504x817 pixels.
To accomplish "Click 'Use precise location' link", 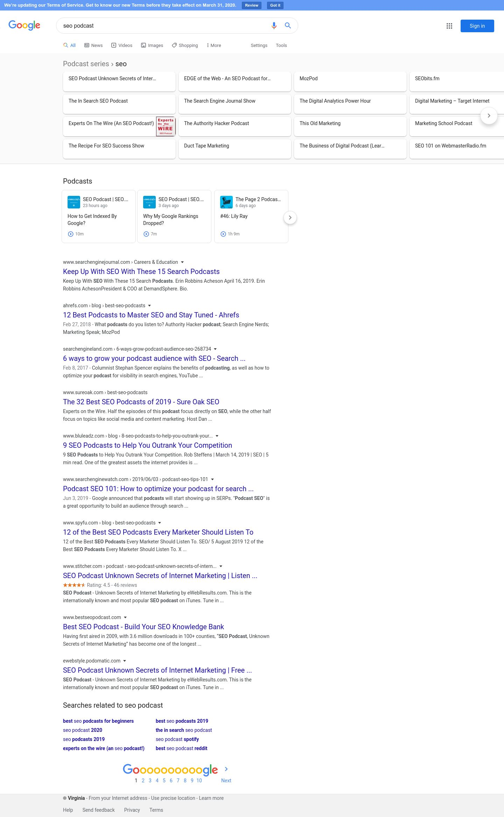I will click(173, 798).
